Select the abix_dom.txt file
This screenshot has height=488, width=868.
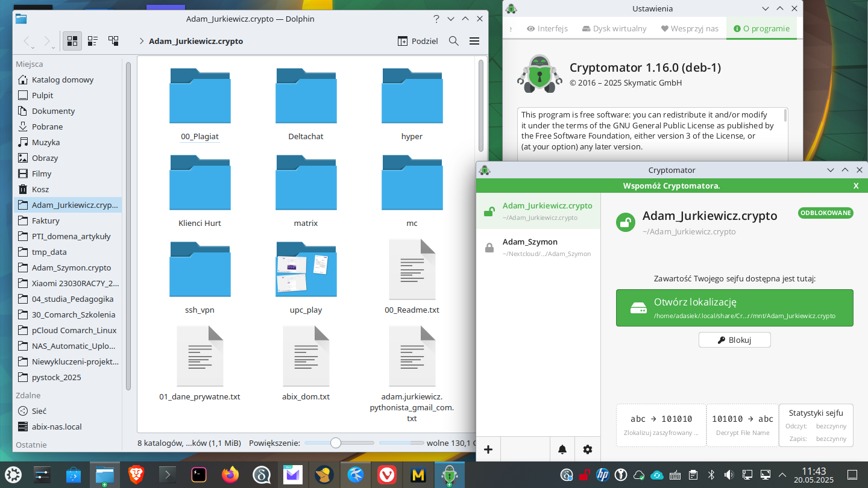[306, 364]
